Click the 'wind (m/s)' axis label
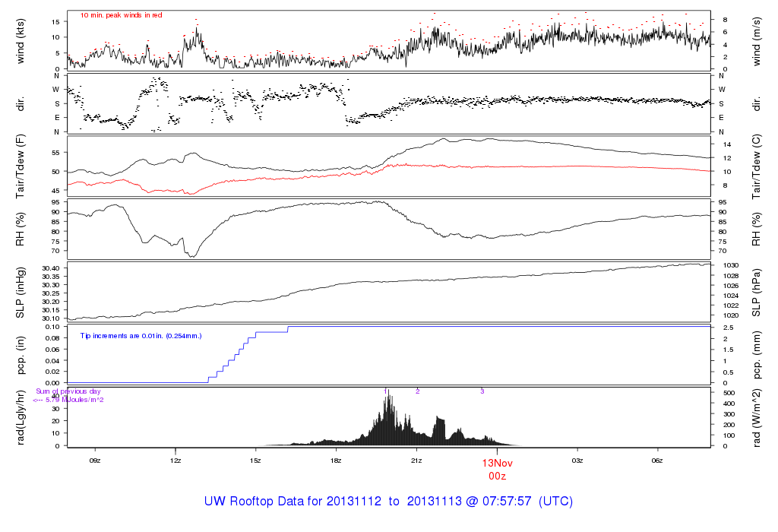 [x=756, y=41]
